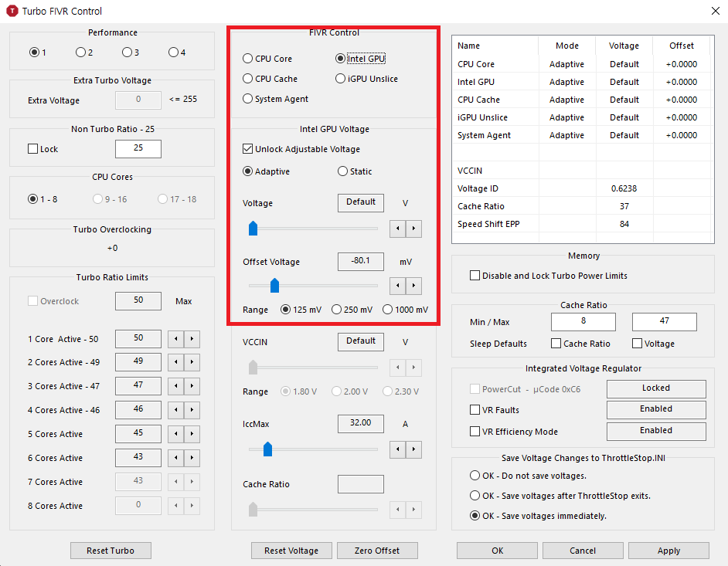This screenshot has width=728, height=566.
Task: Click the Reset Voltage button
Action: point(291,551)
